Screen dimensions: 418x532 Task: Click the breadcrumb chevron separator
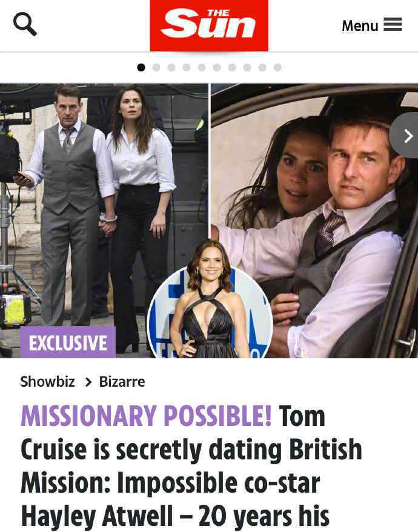pyautogui.click(x=88, y=383)
